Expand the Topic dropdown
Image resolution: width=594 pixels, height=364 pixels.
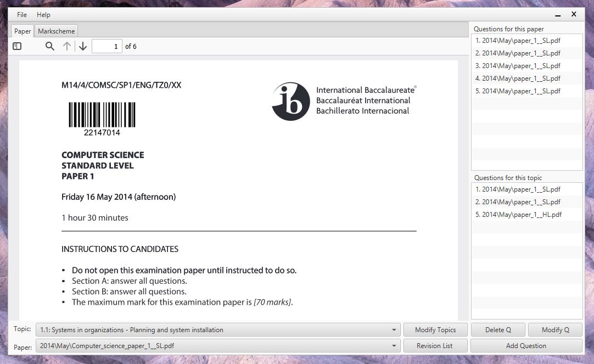(x=218, y=330)
